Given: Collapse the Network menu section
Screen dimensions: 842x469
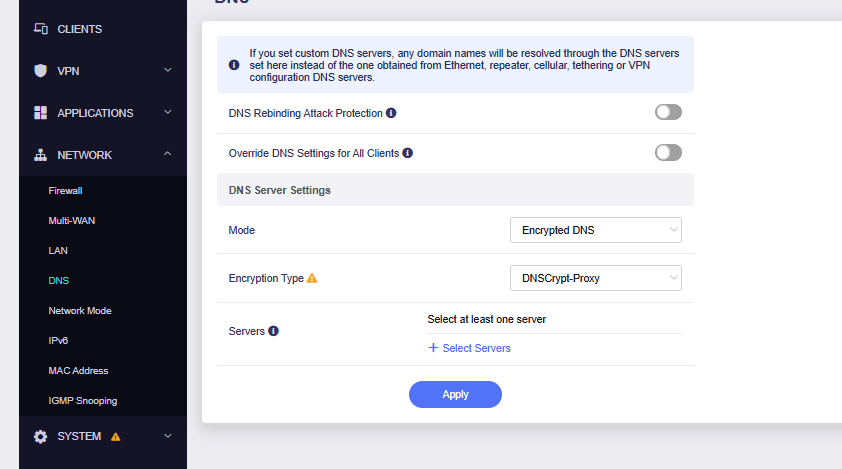Looking at the screenshot, I should pyautogui.click(x=168, y=155).
